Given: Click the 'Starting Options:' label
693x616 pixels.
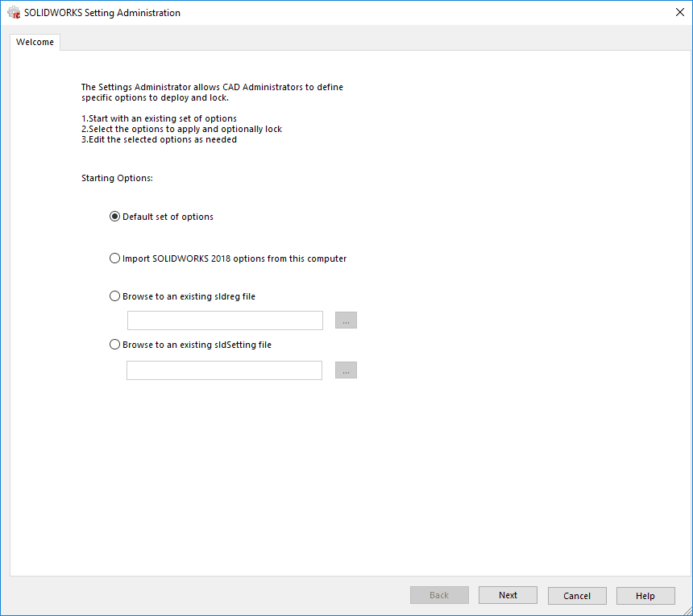Looking at the screenshot, I should click(x=117, y=178).
